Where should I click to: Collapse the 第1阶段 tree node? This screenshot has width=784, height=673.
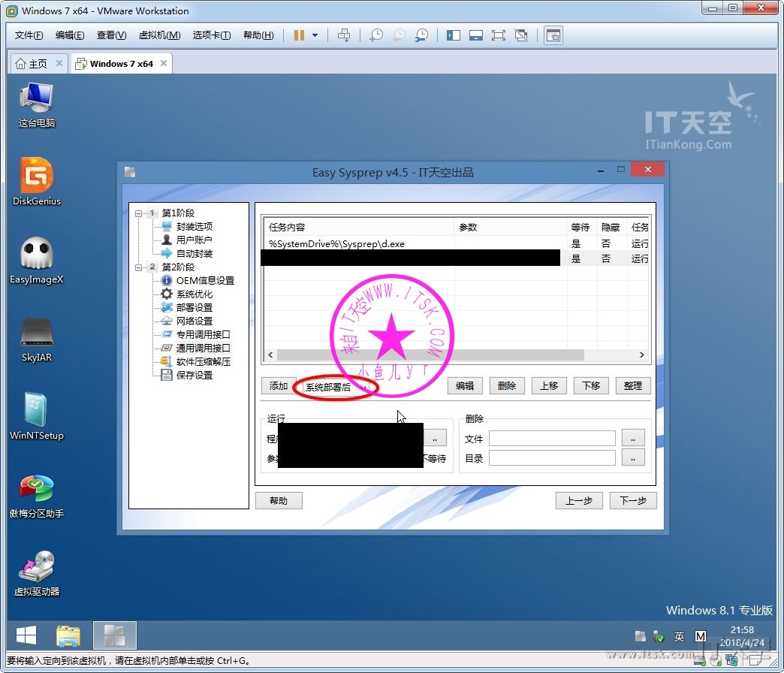tap(139, 213)
